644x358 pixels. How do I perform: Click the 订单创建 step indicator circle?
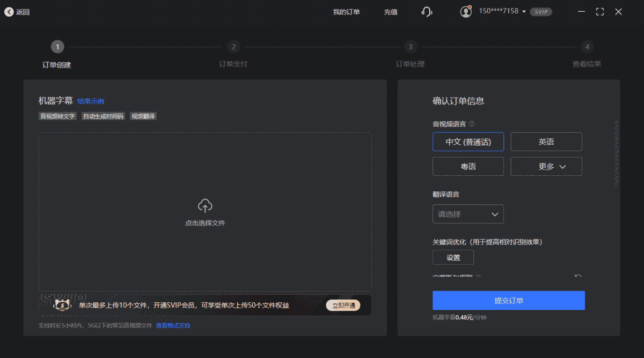point(57,47)
